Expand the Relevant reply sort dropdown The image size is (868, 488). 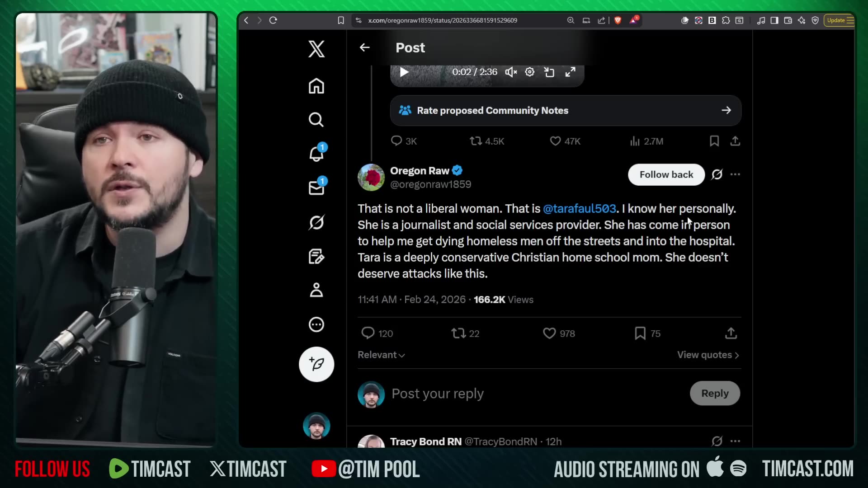[381, 355]
